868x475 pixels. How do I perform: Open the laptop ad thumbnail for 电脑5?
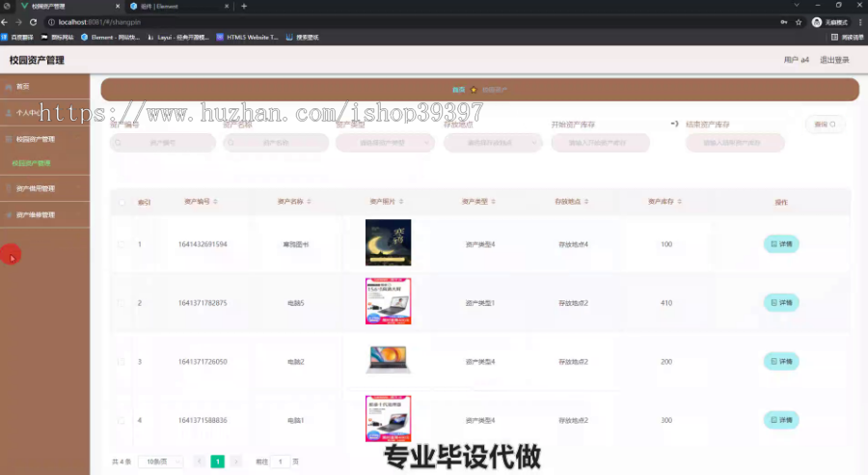(x=388, y=301)
